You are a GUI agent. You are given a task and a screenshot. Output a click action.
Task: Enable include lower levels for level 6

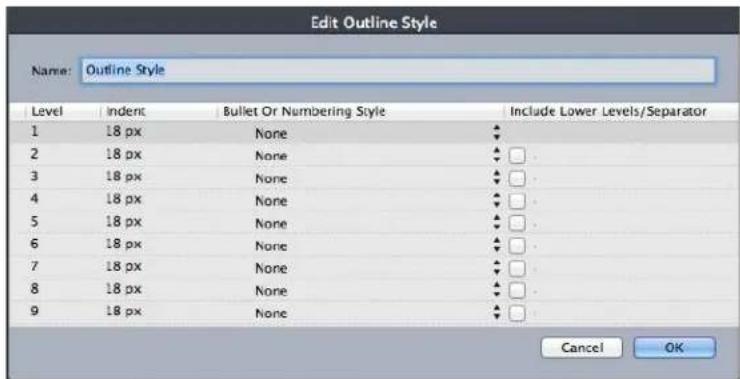click(517, 245)
